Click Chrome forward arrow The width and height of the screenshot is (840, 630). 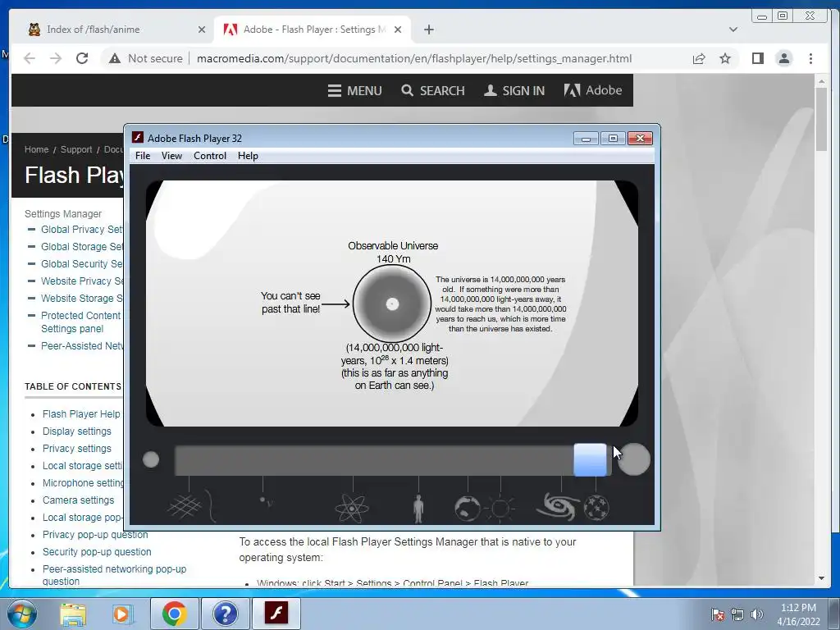point(56,58)
